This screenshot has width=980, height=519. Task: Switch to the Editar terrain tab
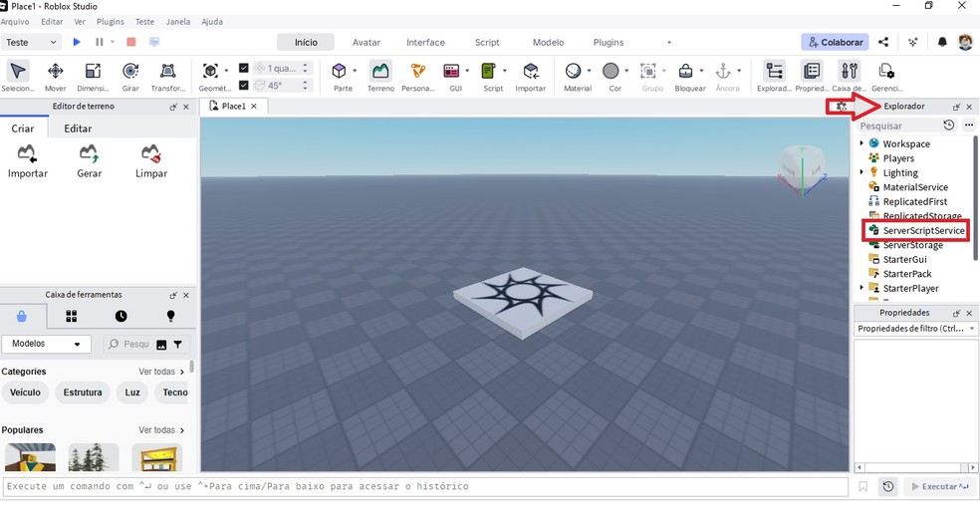[x=78, y=129]
